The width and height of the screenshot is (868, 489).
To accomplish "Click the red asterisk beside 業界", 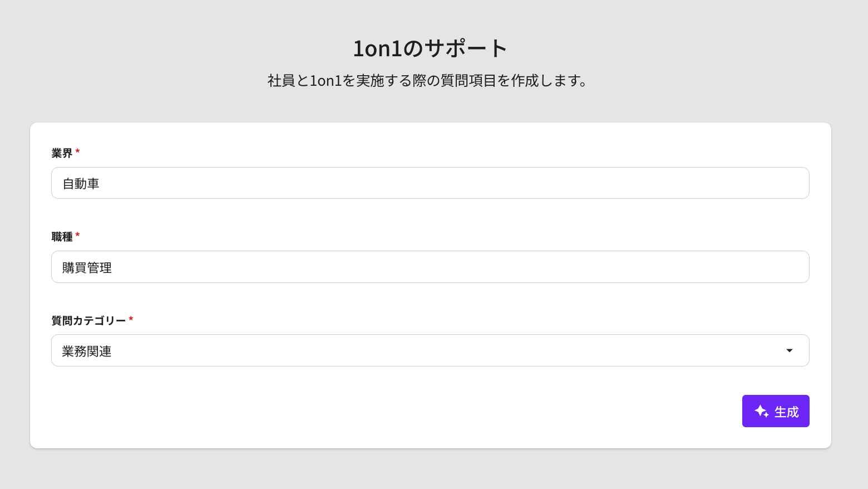I will click(x=77, y=151).
